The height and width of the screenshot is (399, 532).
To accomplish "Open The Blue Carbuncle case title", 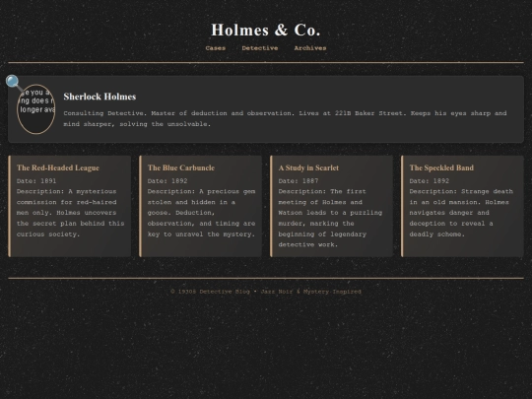I will coord(181,167).
